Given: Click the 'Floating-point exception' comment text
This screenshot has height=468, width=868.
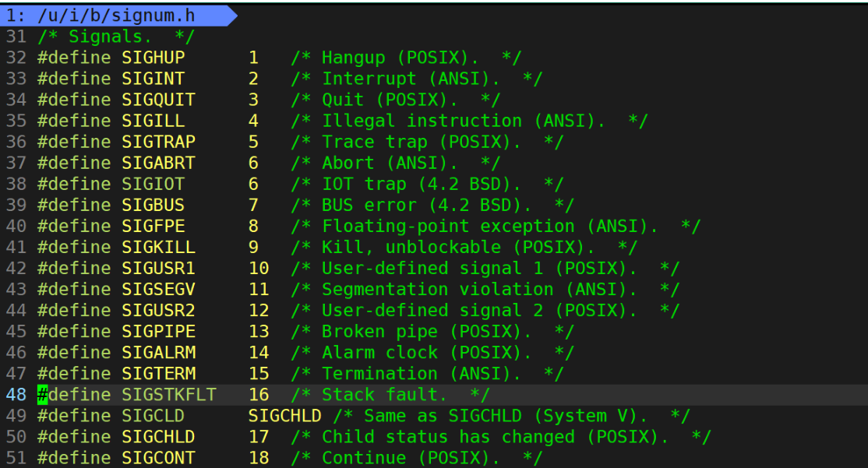Looking at the screenshot, I should pos(448,227).
